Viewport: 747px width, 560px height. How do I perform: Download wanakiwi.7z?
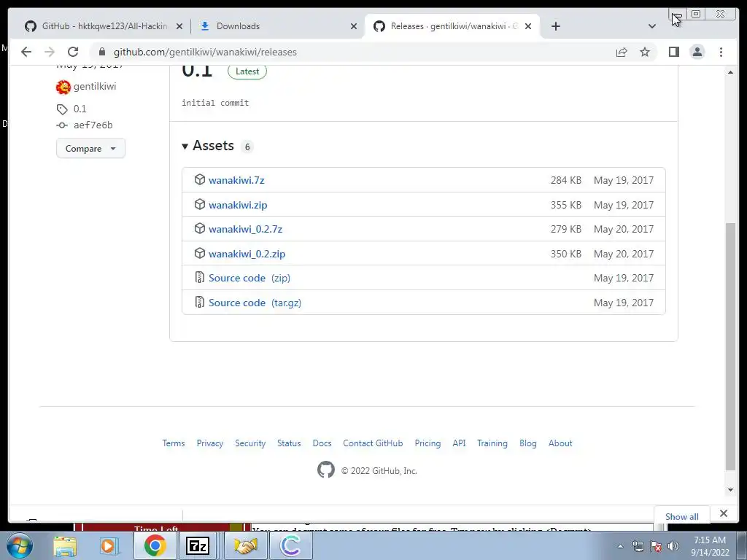pyautogui.click(x=236, y=180)
